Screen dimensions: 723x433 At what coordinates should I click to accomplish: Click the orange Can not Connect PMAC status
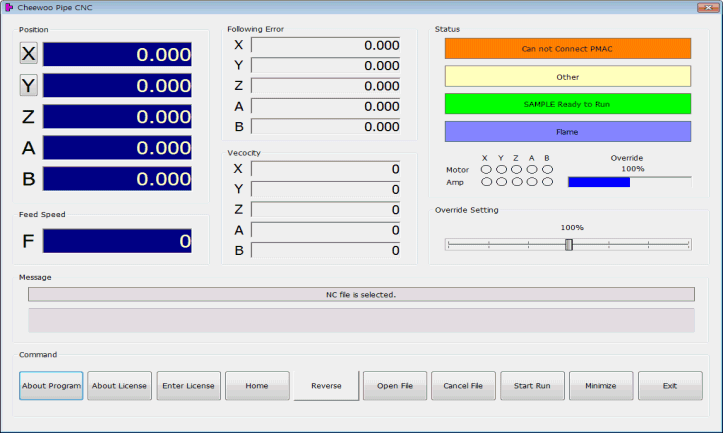tap(568, 48)
